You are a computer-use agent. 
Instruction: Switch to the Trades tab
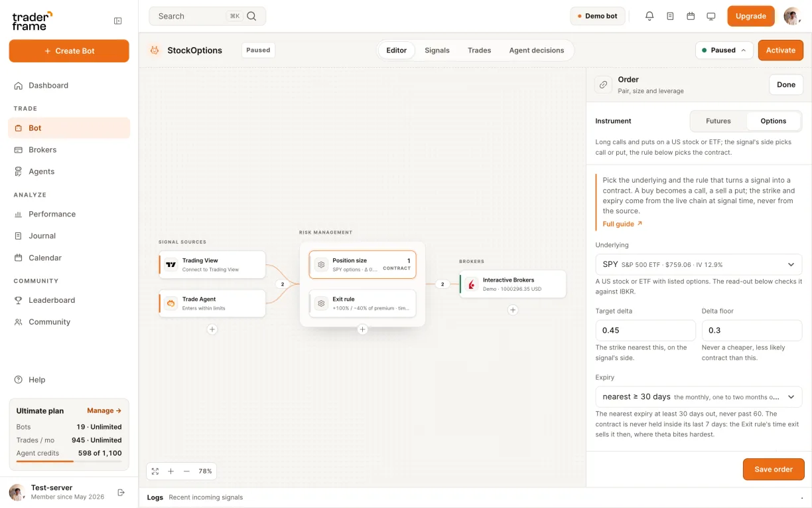479,50
